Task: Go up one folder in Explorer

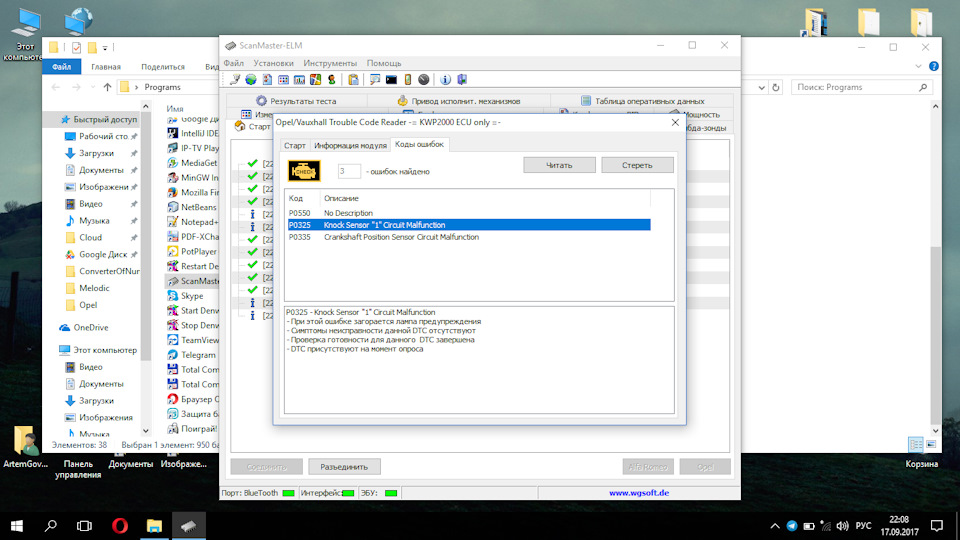Action: [107, 87]
